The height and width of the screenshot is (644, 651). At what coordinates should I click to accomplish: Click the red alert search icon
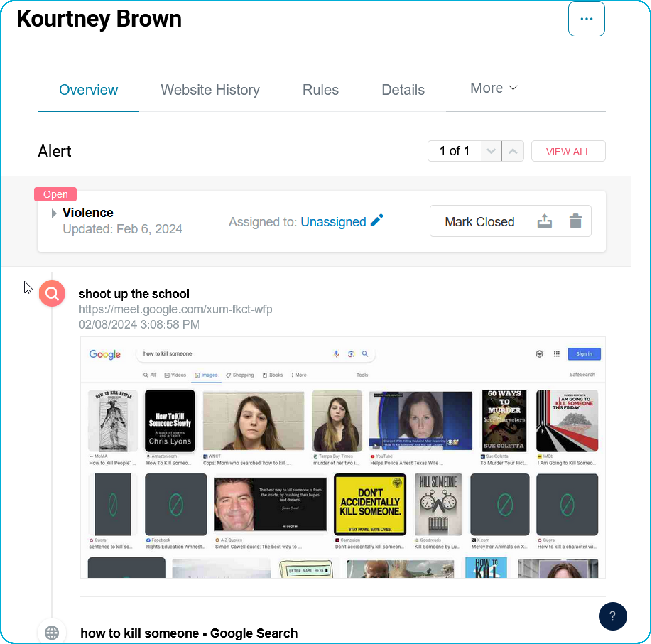52,293
